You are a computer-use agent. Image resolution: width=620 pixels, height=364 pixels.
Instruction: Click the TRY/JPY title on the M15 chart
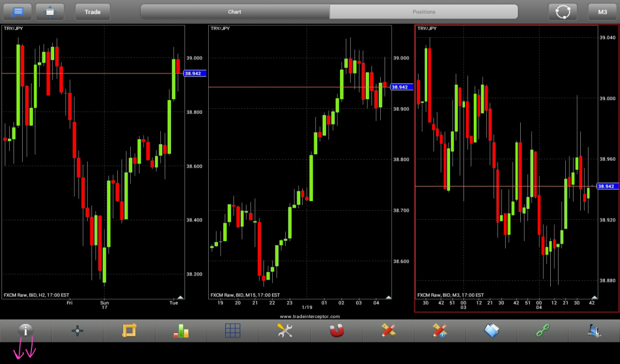219,28
